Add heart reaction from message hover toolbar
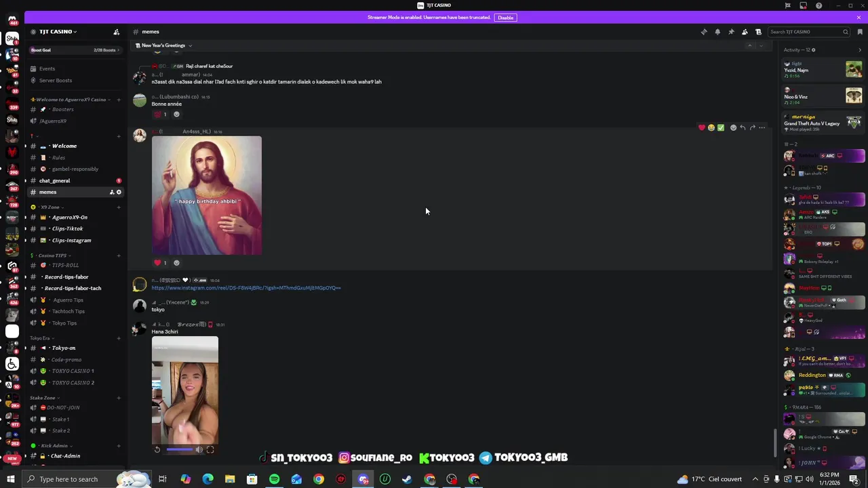Image resolution: width=868 pixels, height=488 pixels. [x=702, y=127]
